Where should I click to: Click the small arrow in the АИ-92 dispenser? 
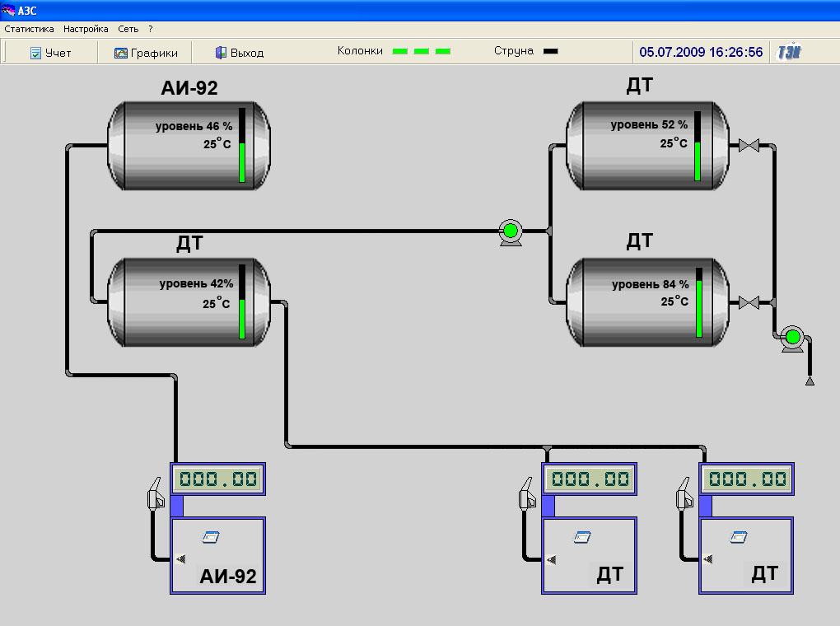click(x=180, y=559)
